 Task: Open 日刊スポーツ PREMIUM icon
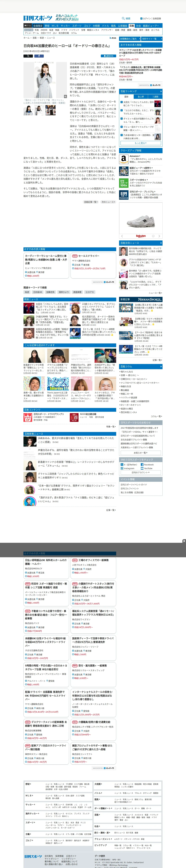click(124, 195)
